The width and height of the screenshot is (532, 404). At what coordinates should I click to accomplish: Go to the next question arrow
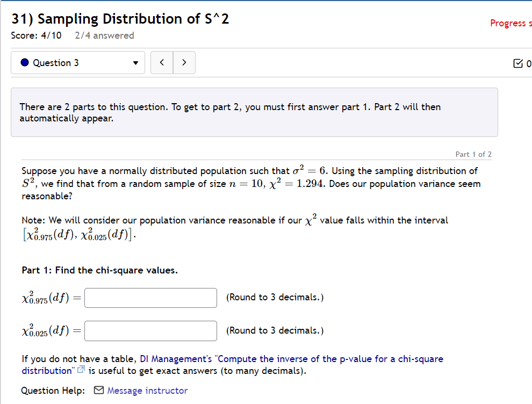tap(184, 63)
